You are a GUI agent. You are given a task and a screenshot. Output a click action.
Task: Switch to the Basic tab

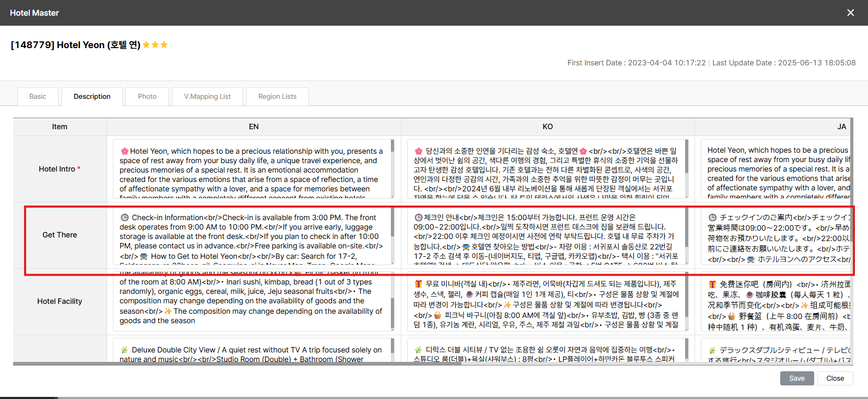[38, 97]
